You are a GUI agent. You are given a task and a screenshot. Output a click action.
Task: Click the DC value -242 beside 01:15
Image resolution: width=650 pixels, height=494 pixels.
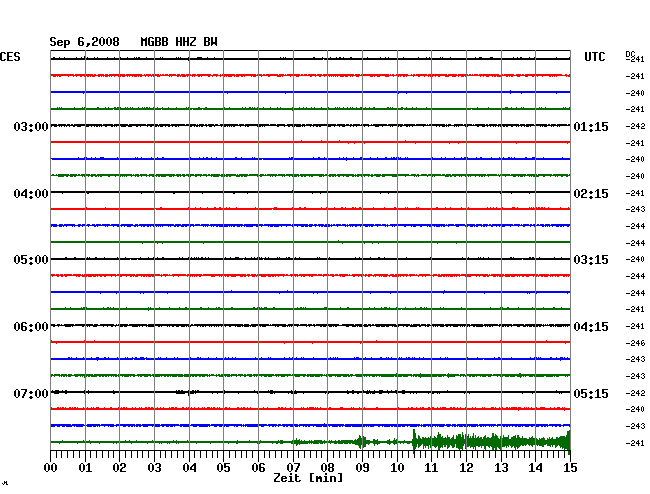point(635,126)
